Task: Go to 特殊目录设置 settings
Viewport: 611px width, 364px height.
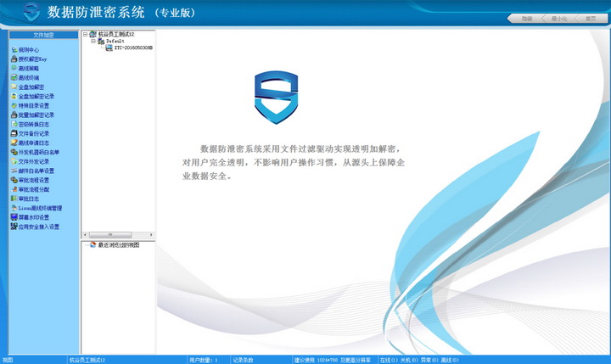Action: pyautogui.click(x=31, y=105)
